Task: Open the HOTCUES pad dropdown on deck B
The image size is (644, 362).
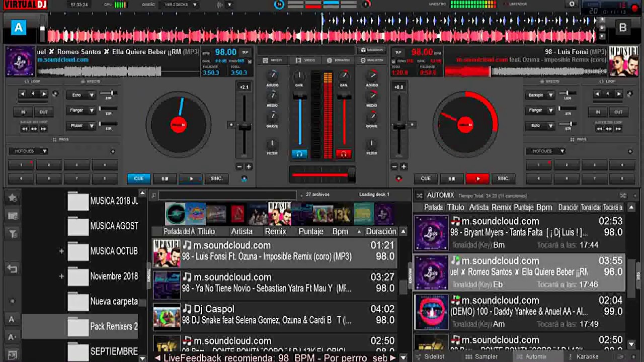Action: [x=546, y=151]
